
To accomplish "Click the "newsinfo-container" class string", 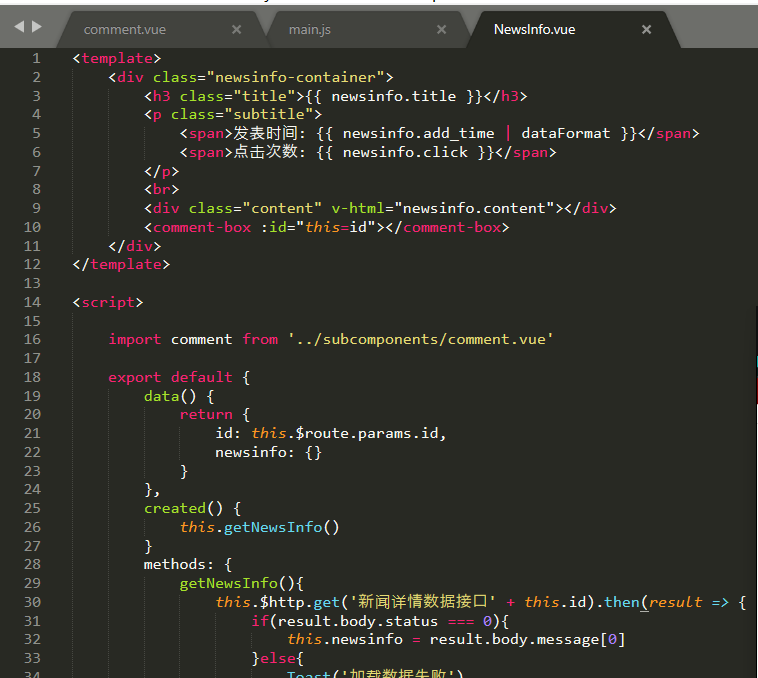I will [295, 77].
